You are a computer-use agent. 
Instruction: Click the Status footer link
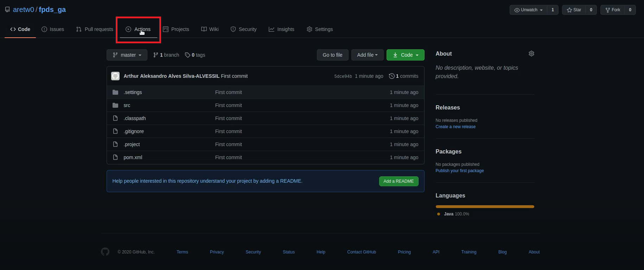tap(289, 252)
